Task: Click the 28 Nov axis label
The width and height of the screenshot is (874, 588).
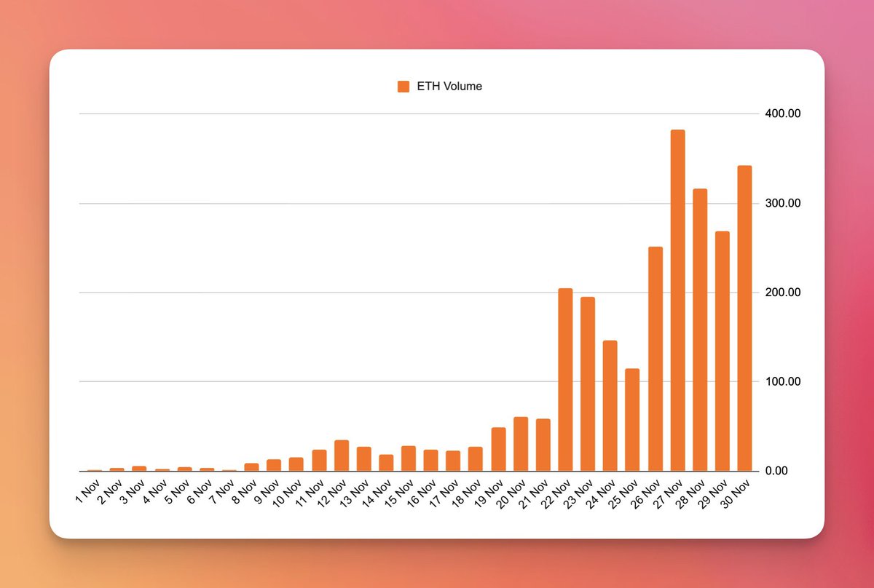Action: click(691, 493)
